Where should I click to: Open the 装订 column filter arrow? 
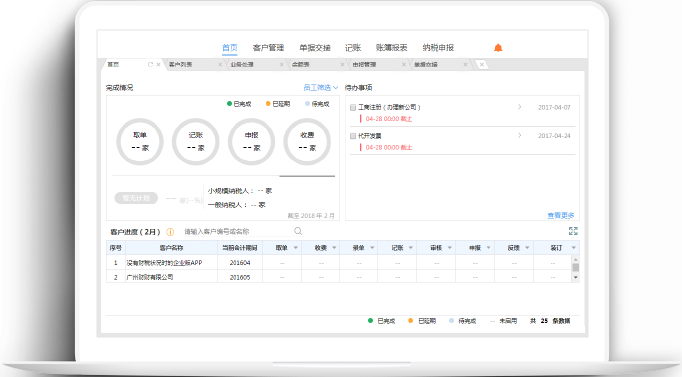pyautogui.click(x=574, y=248)
